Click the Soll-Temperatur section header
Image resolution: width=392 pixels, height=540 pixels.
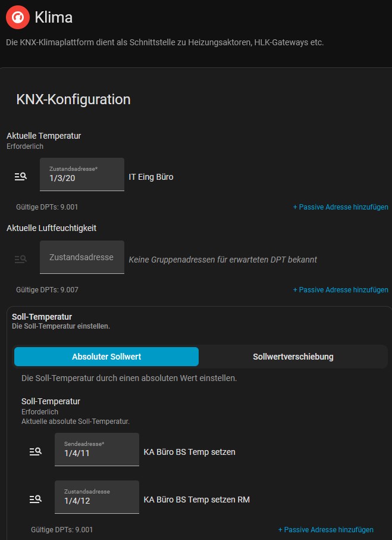tap(42, 317)
